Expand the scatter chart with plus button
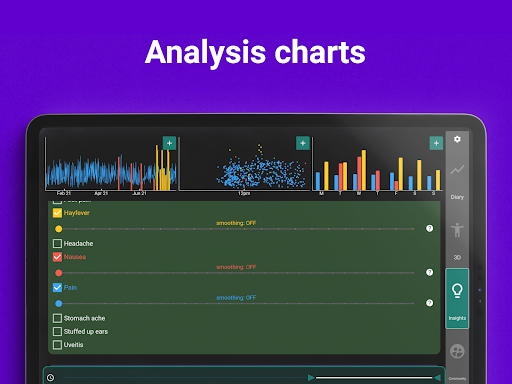 (303, 143)
